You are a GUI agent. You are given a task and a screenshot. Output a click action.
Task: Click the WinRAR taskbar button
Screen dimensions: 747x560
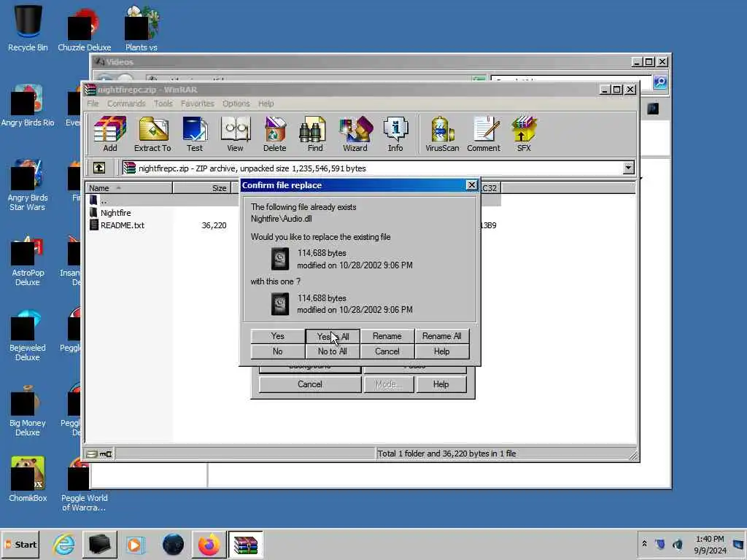coord(245,544)
